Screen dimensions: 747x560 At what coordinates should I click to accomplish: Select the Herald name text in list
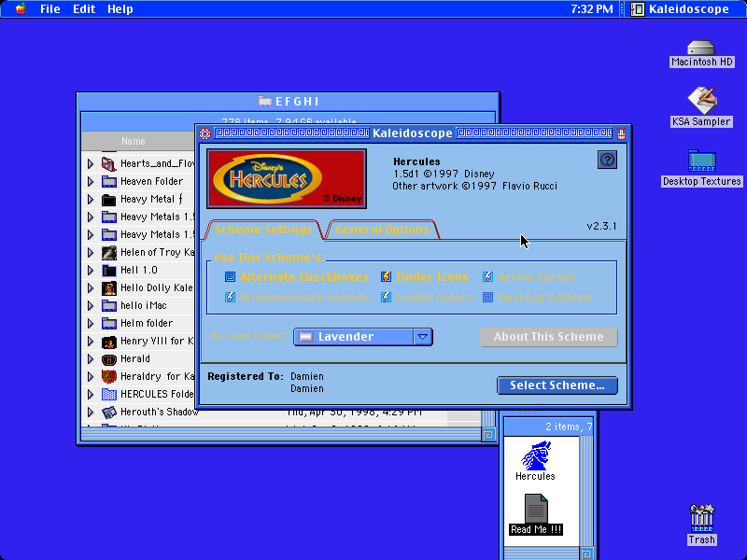[x=134, y=359]
